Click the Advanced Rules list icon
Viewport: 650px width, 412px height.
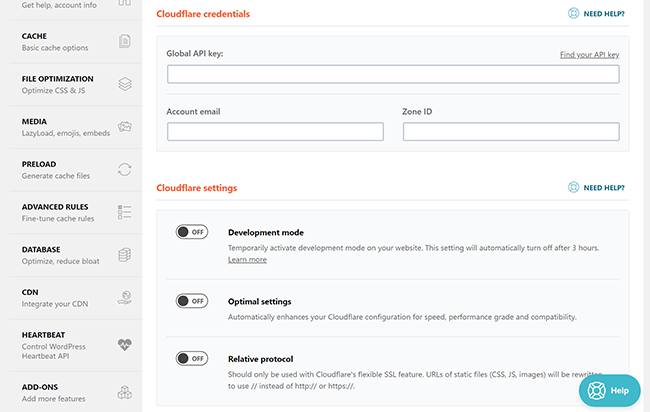click(125, 212)
